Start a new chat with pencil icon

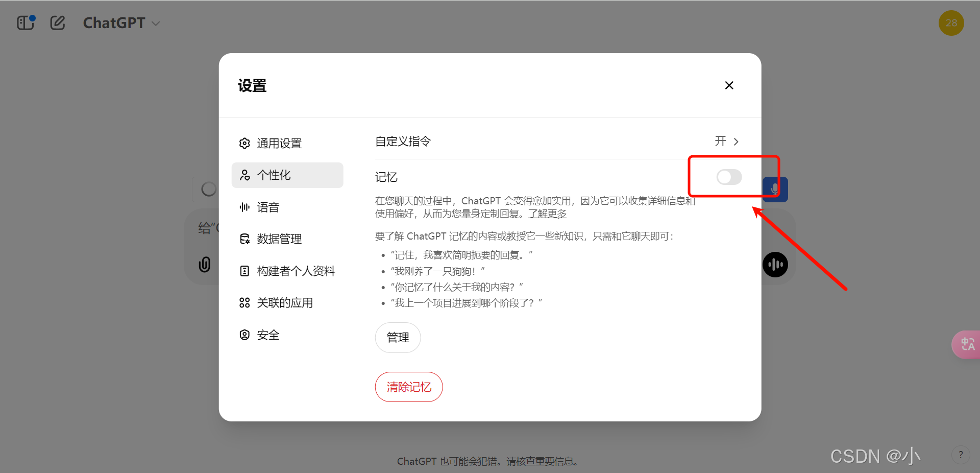coord(58,23)
